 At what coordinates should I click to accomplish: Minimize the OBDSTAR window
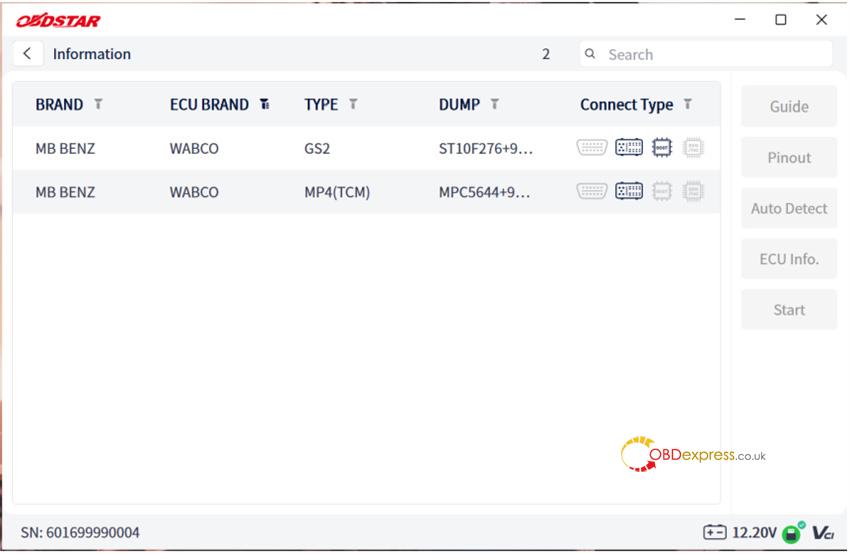[740, 20]
